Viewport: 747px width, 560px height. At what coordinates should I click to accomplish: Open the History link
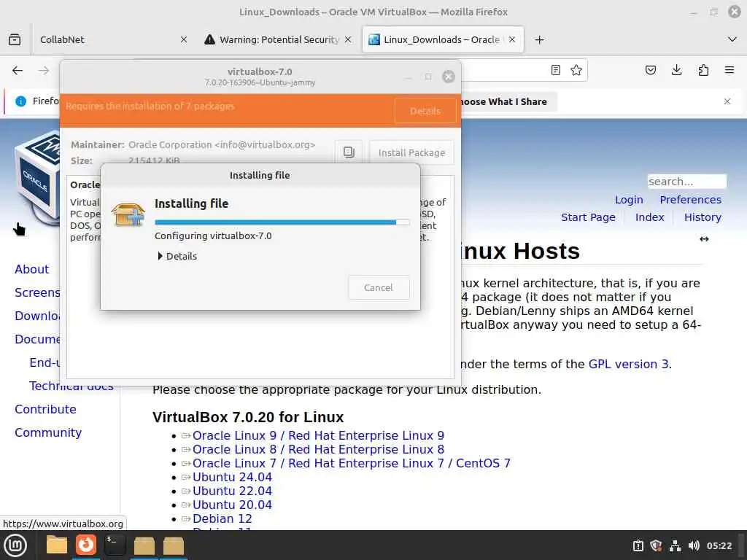703,217
